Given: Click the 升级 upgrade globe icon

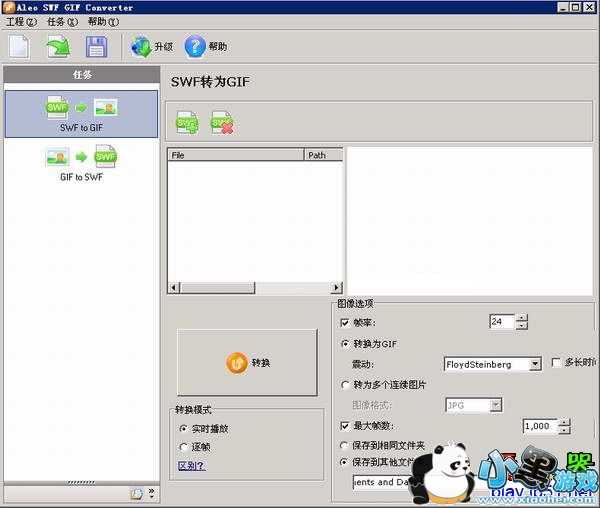Looking at the screenshot, I should (141, 46).
